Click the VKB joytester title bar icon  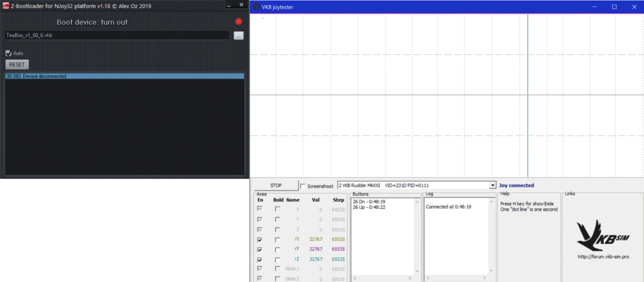256,7
